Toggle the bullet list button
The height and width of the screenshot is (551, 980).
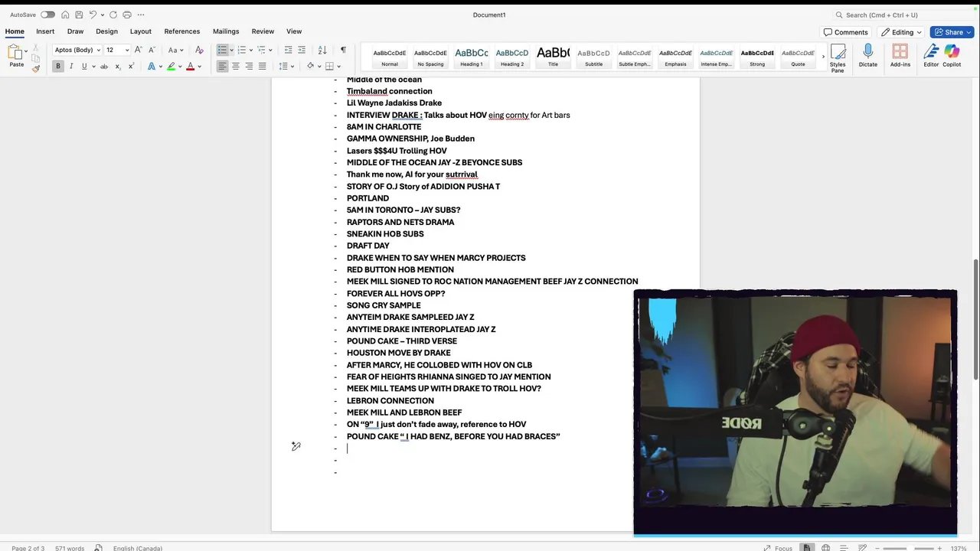coord(222,50)
